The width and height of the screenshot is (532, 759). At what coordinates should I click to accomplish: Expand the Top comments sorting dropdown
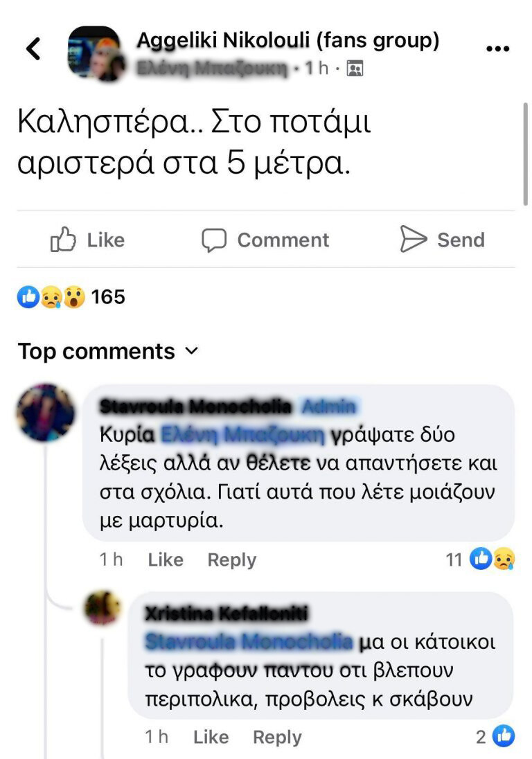click(108, 351)
